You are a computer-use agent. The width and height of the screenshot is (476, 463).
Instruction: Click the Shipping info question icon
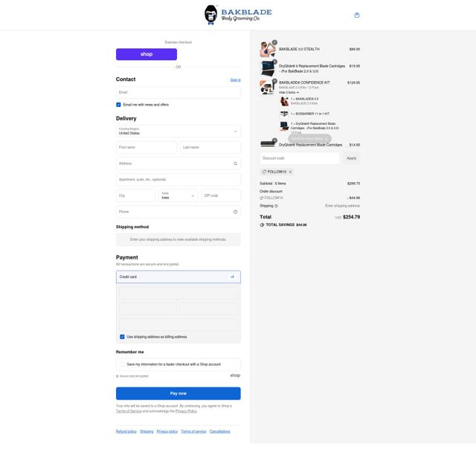[x=276, y=206]
